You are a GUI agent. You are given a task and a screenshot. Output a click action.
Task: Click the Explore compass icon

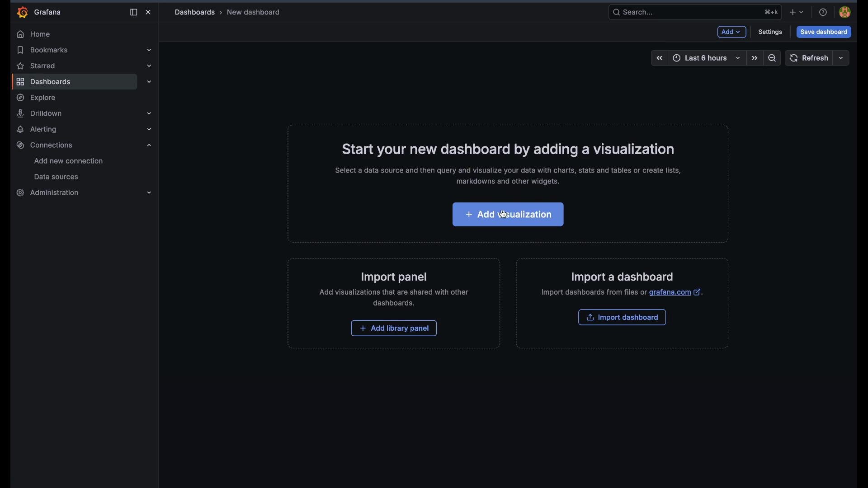pos(20,98)
